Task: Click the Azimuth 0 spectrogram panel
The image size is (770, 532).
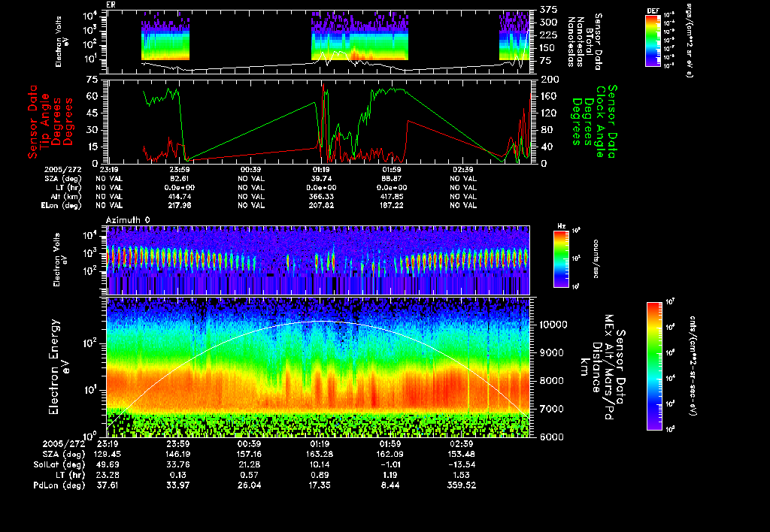Action: coord(318,260)
